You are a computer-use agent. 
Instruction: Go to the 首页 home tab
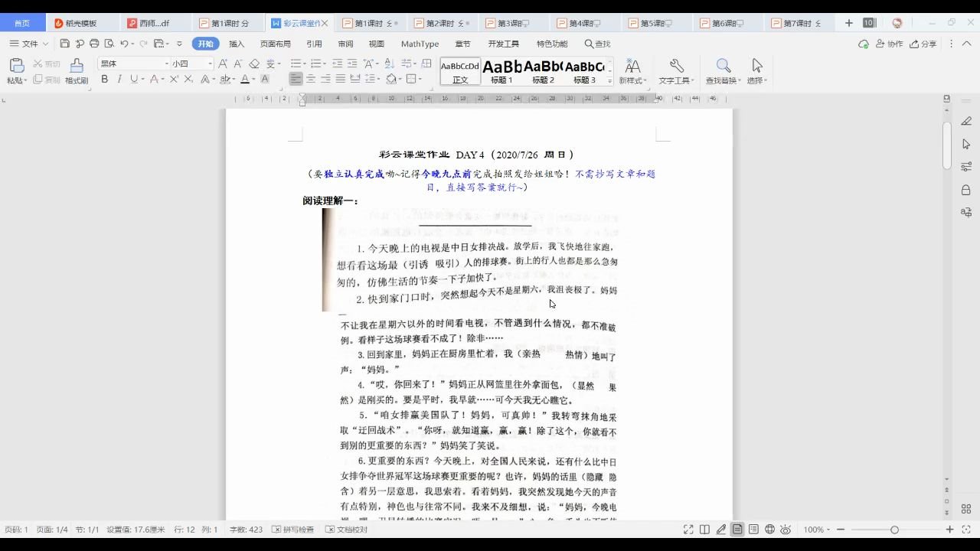click(x=22, y=23)
